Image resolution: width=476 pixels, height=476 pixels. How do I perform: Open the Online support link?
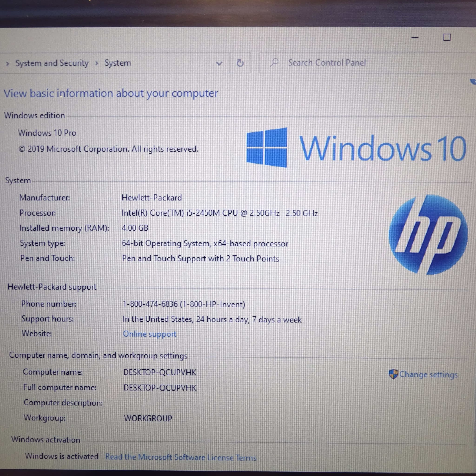[149, 334]
